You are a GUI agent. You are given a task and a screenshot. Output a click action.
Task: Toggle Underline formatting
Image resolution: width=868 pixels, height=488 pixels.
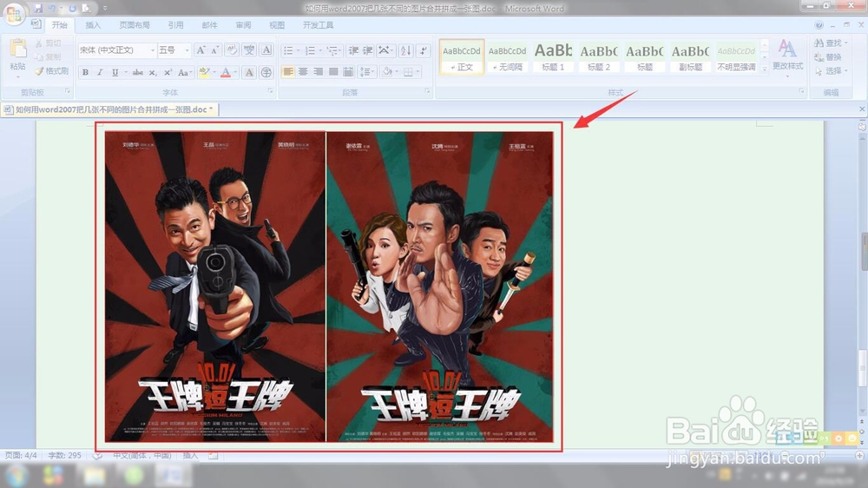[115, 73]
